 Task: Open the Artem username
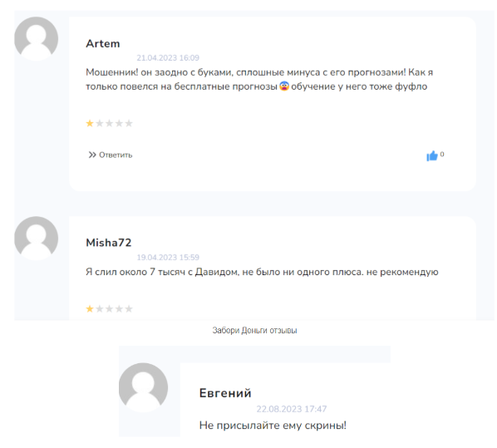(x=103, y=43)
